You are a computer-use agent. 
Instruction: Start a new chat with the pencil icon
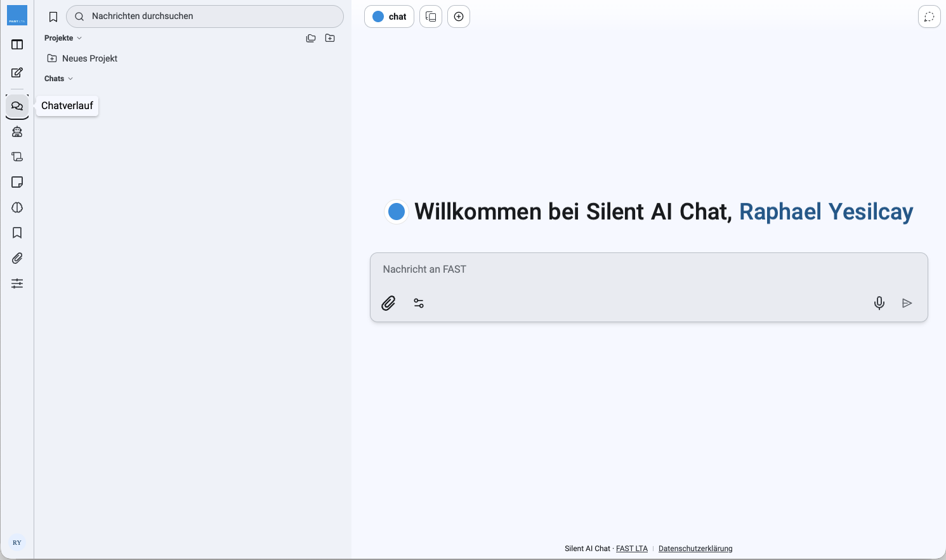tap(17, 72)
